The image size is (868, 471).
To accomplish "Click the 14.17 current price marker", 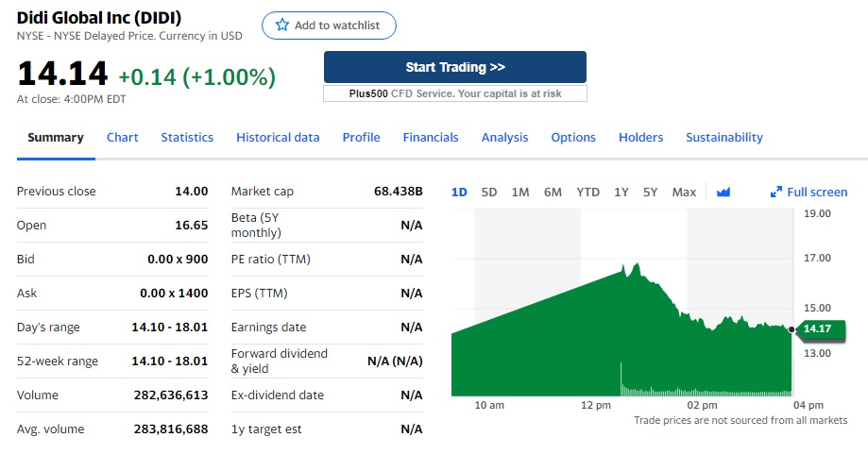I will click(x=821, y=328).
